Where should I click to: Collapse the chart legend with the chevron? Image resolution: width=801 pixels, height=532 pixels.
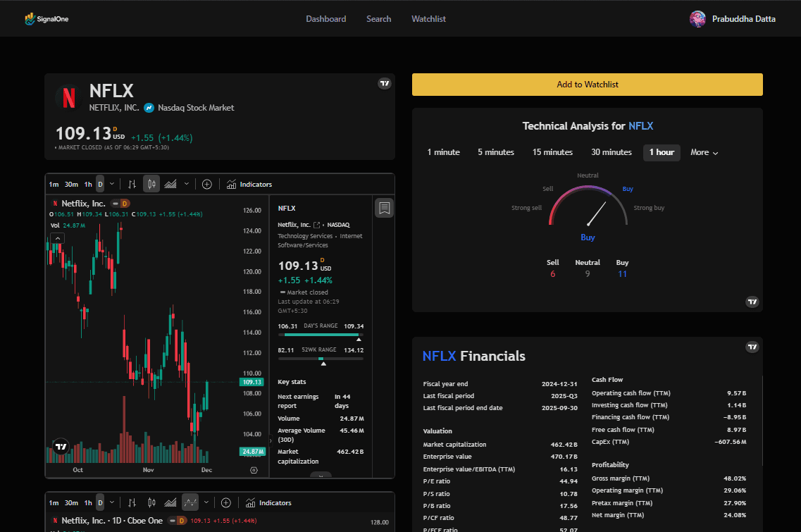tap(58, 238)
